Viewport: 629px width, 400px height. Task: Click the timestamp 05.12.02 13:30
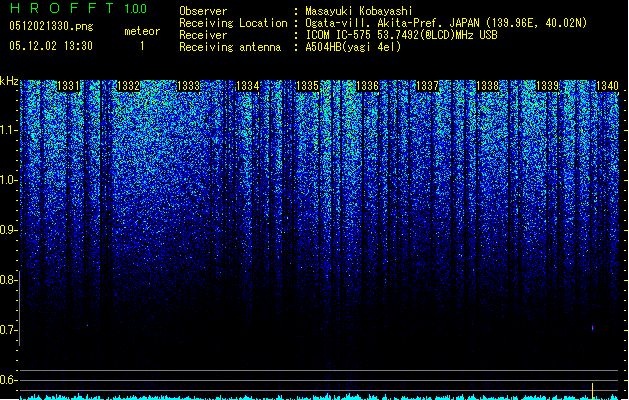pyautogui.click(x=51, y=46)
